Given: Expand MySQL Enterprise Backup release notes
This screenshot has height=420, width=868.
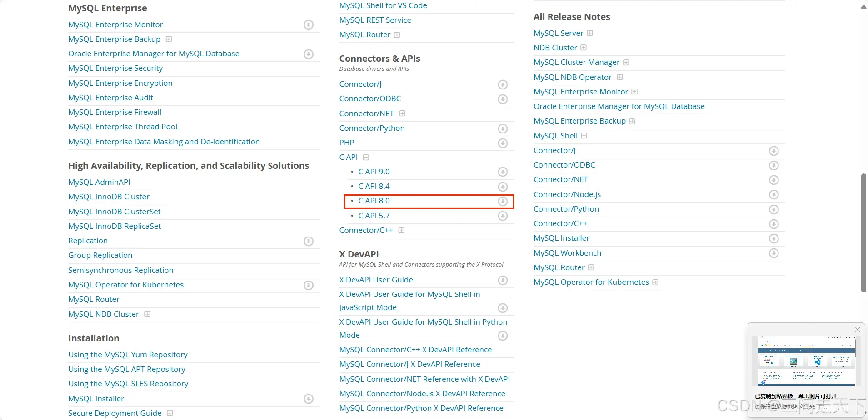Looking at the screenshot, I should pyautogui.click(x=632, y=121).
